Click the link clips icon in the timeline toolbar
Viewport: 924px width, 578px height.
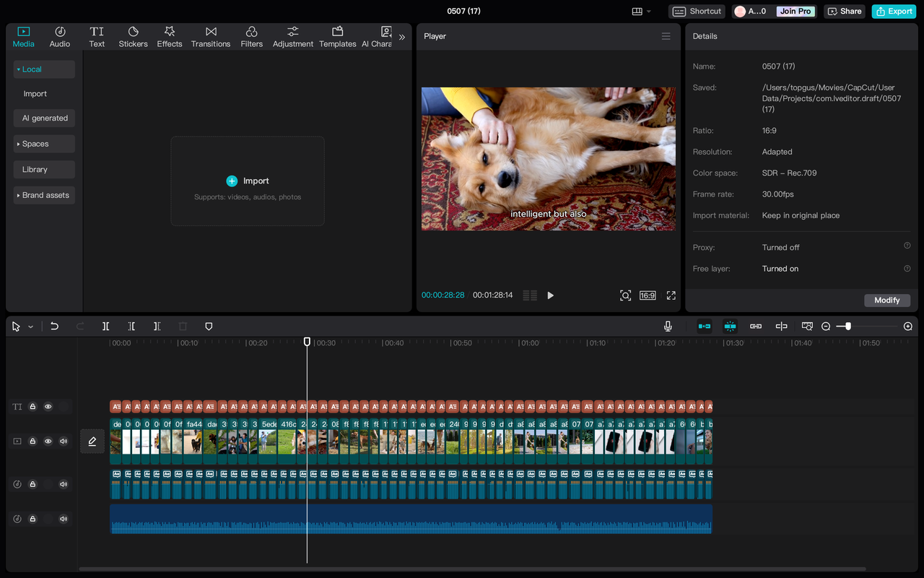756,326
